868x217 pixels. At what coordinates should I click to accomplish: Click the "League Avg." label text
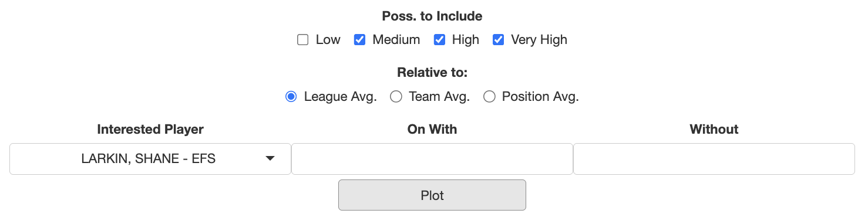coord(341,97)
